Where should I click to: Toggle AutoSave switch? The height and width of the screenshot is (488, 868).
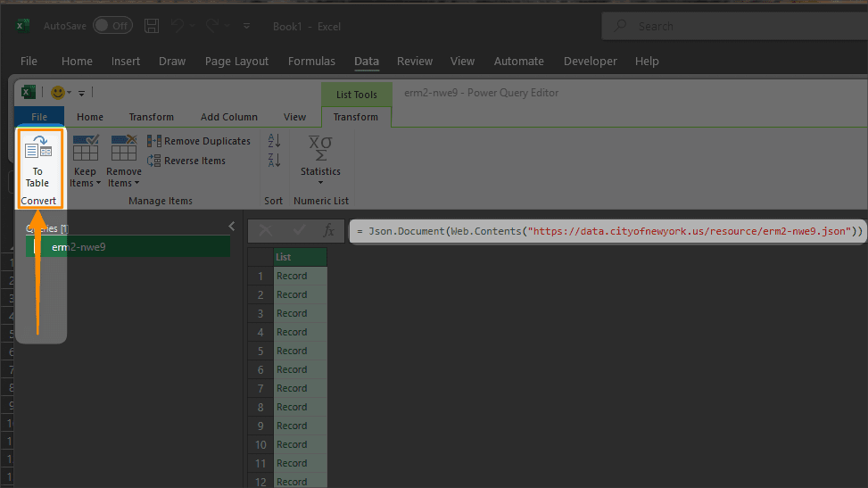click(x=112, y=26)
